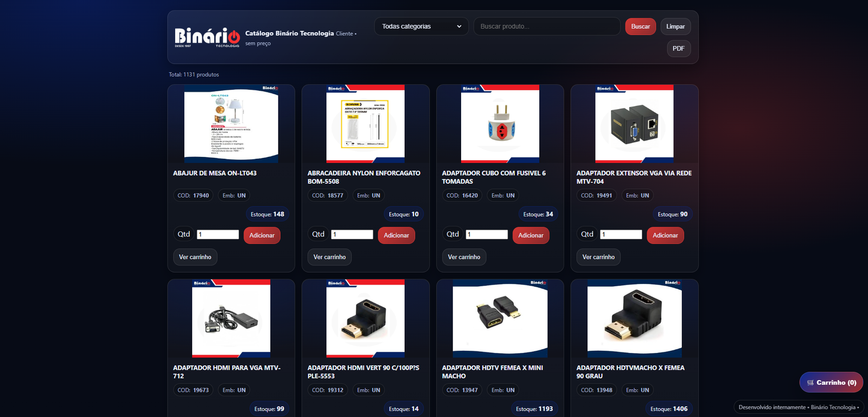Screen dimensions: 868x417
Task: Add ADAPTADOR CUBO COM FUSIVEL to cart
Action: pos(531,235)
